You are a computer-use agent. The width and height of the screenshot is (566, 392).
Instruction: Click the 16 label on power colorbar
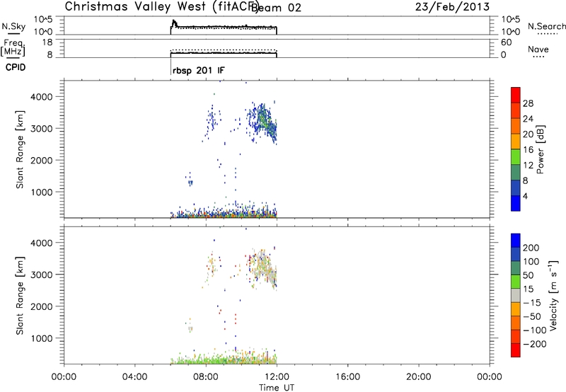(528, 150)
